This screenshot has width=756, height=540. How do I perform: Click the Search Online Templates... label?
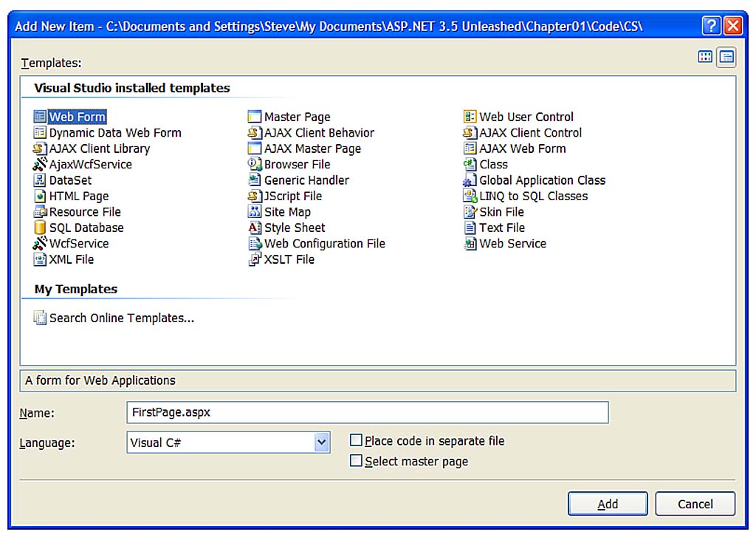tap(122, 318)
